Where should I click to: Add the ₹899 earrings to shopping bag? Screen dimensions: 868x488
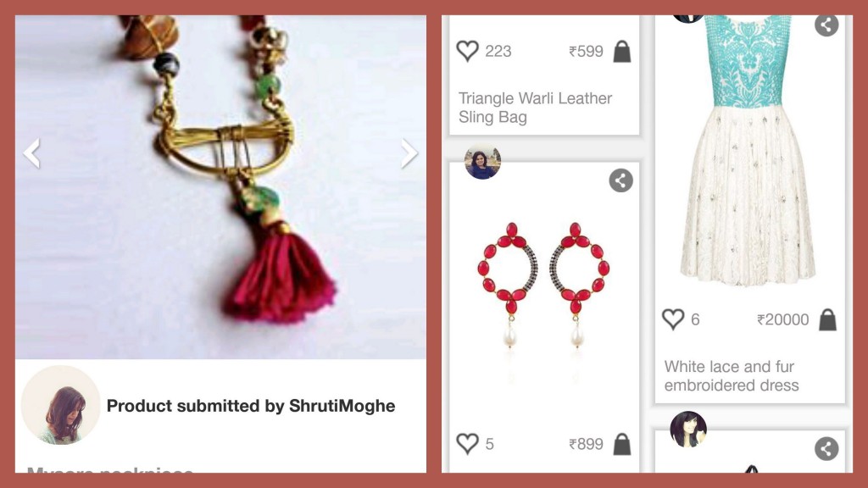pos(621,444)
